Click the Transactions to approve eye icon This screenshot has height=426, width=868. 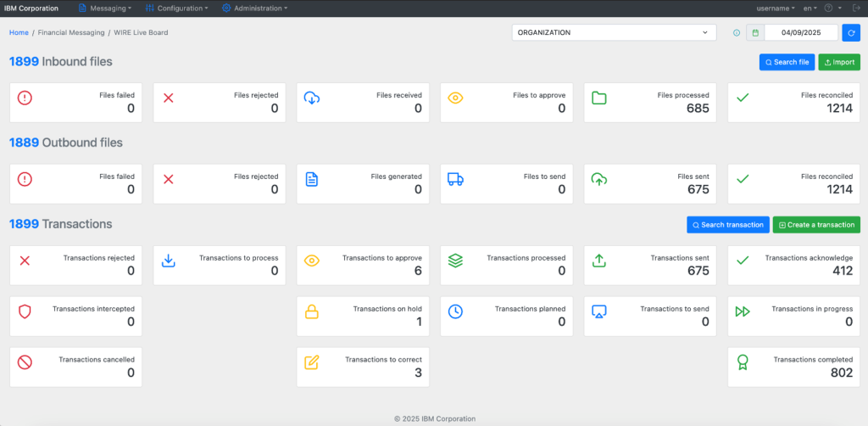pos(312,261)
